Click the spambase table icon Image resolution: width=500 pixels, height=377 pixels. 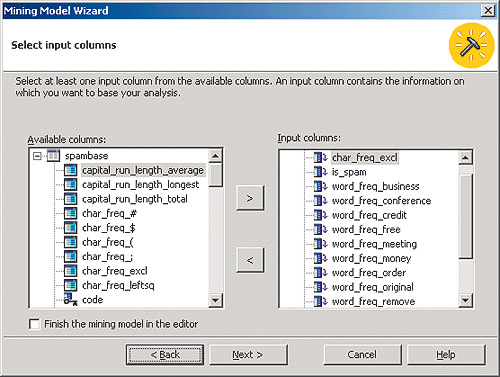(x=53, y=156)
